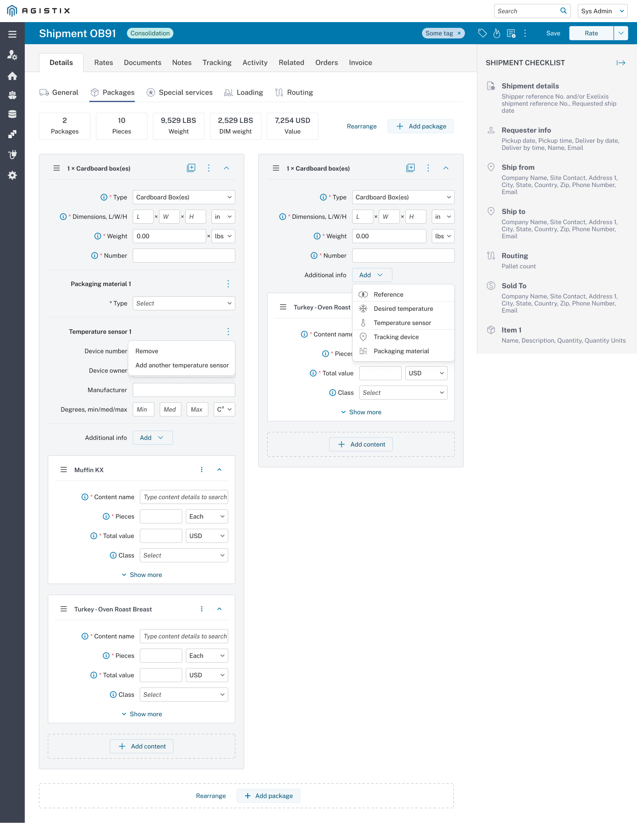The image size is (637, 840).
Task: Choose Remove in temperature sensor menu
Action: [147, 351]
